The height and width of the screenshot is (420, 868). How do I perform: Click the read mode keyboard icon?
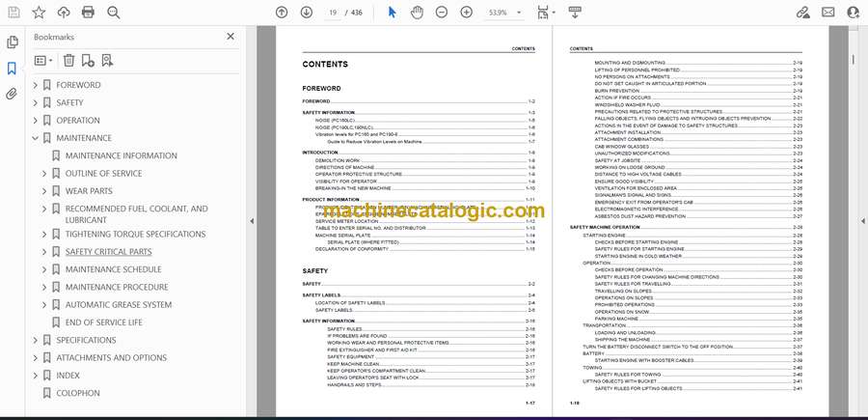[x=575, y=13]
